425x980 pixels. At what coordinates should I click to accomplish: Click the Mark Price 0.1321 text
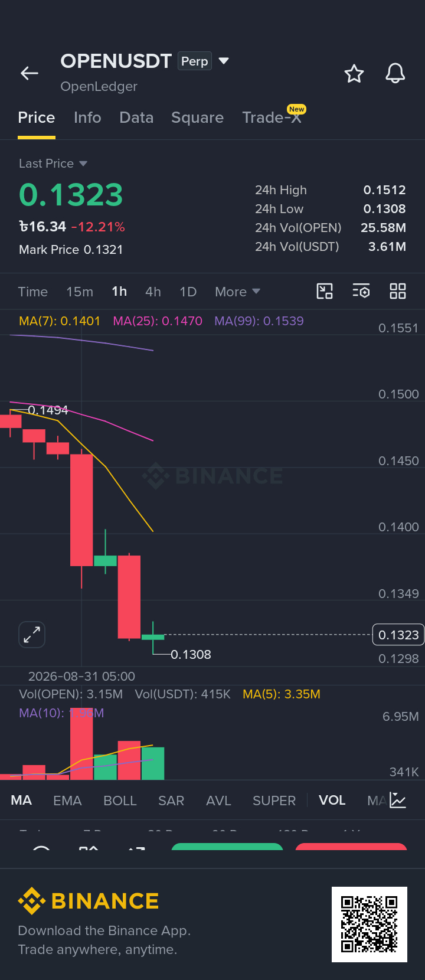[x=71, y=250]
